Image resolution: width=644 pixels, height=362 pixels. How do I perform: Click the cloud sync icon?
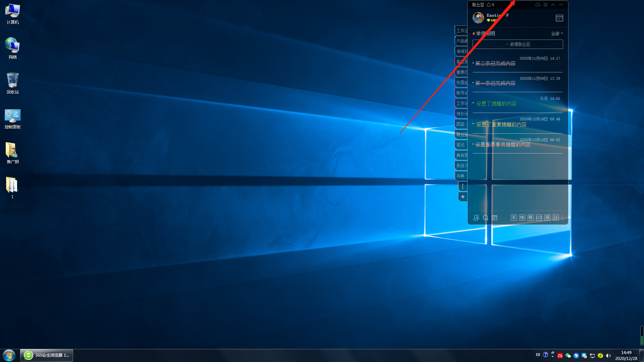(538, 5)
